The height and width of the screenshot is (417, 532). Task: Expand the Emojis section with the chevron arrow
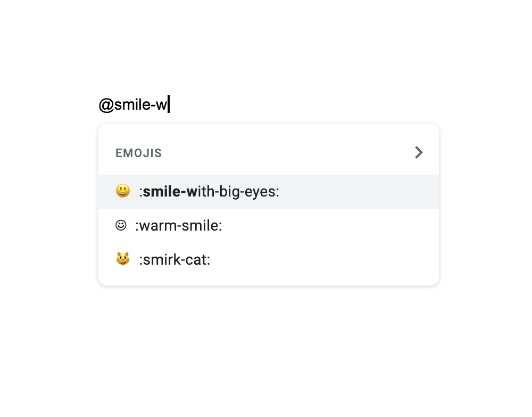[419, 153]
